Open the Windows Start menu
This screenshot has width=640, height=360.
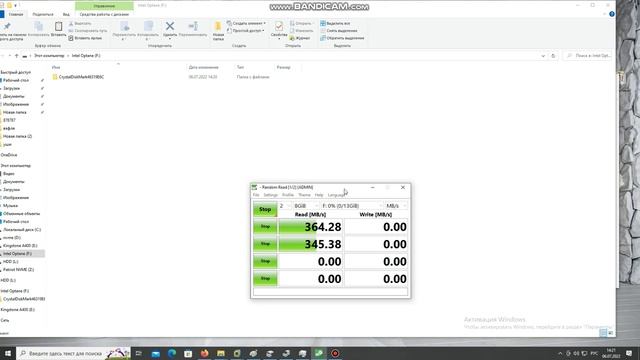(8, 353)
